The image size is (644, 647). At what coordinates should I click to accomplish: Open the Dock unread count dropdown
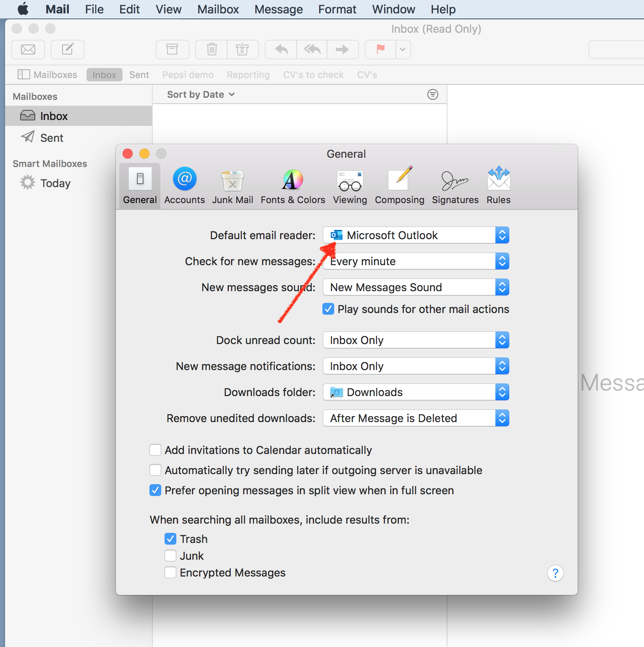point(416,340)
